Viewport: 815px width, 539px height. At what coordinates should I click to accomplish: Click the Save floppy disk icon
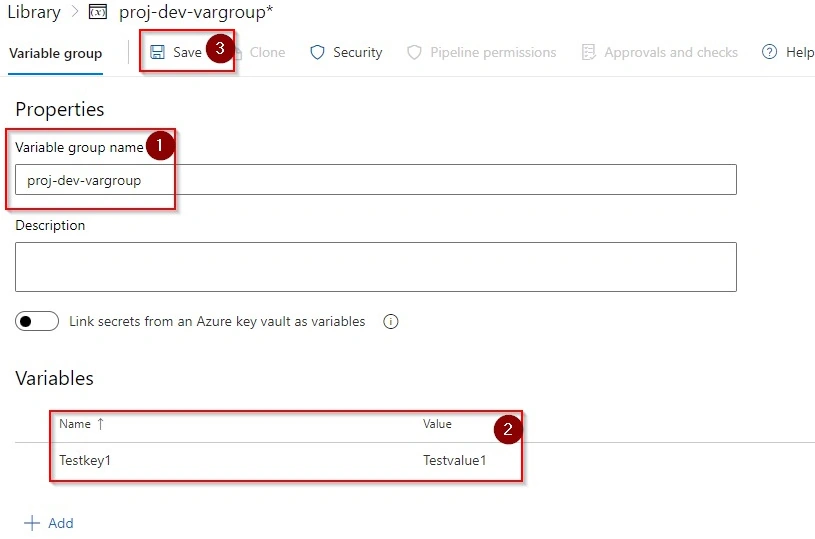(157, 52)
